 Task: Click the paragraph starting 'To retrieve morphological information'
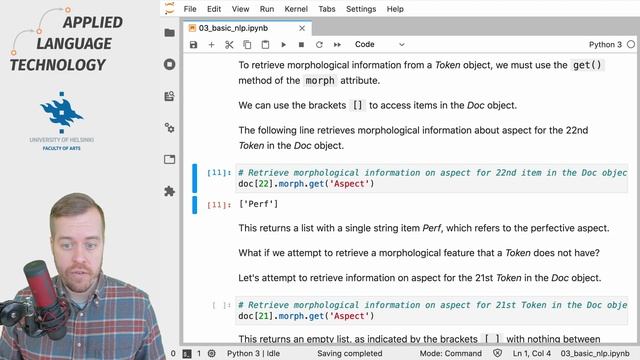421,73
